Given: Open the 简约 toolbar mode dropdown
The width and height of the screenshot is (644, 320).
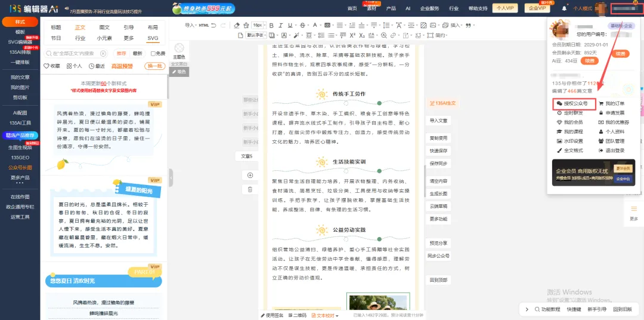Looking at the screenshot, I should tap(441, 35).
